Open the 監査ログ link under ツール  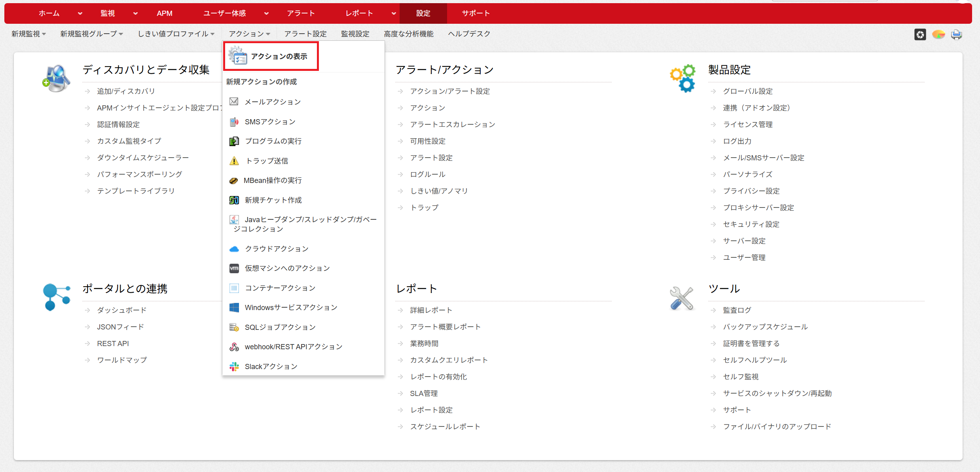click(737, 310)
